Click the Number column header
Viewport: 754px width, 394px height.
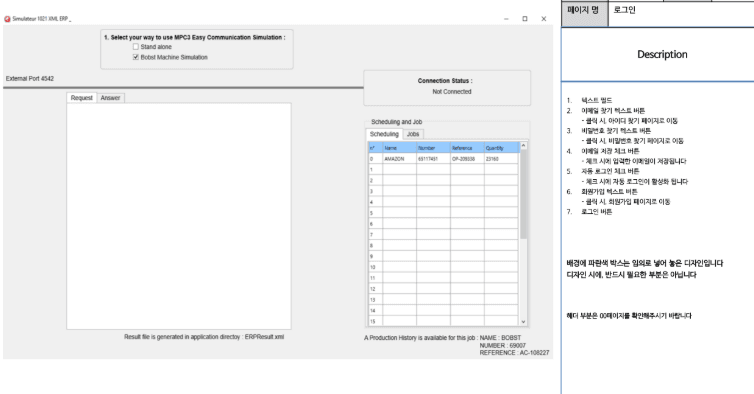(433, 148)
